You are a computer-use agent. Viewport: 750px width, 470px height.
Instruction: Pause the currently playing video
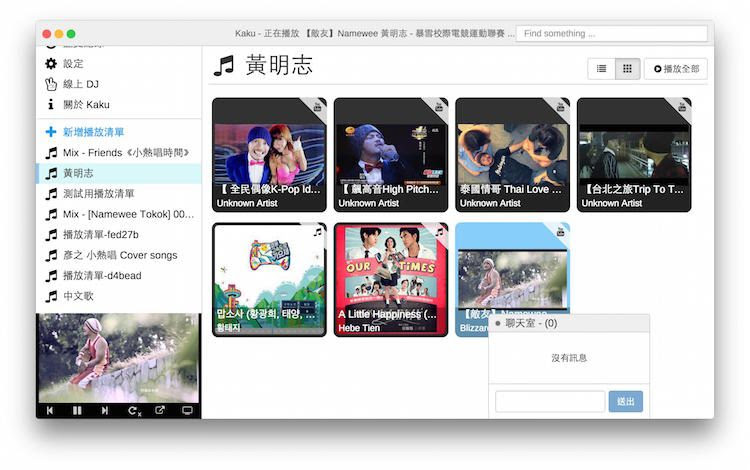tap(77, 410)
